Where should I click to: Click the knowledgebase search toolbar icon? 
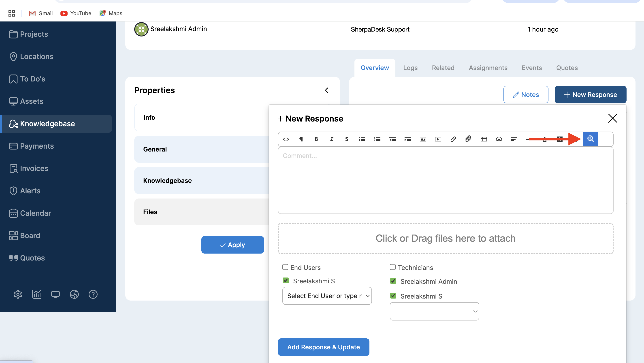pyautogui.click(x=590, y=139)
